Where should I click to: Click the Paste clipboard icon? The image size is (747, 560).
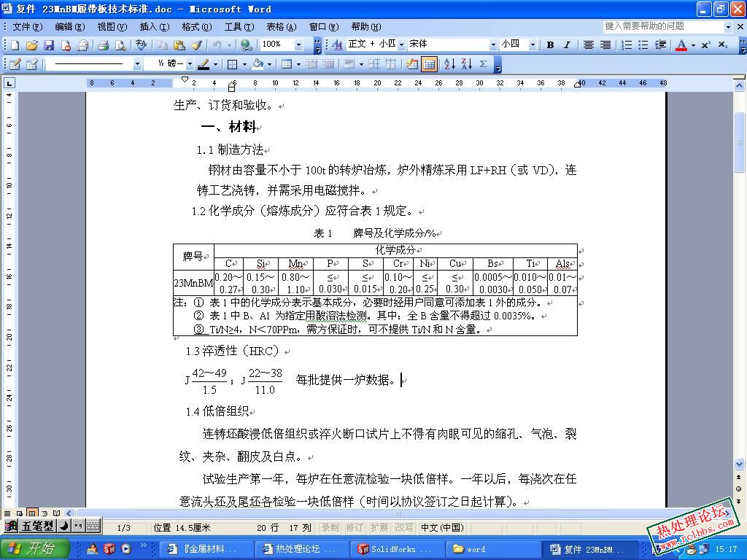click(179, 45)
